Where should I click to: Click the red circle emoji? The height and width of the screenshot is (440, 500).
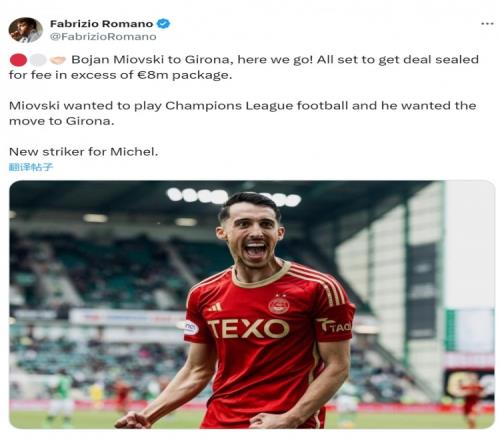(x=18, y=60)
